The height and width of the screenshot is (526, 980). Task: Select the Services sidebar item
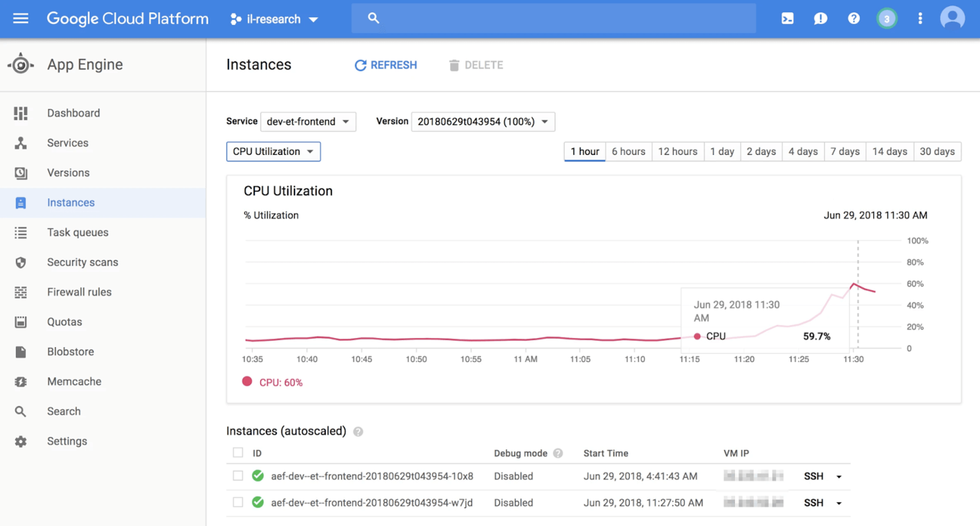(68, 142)
